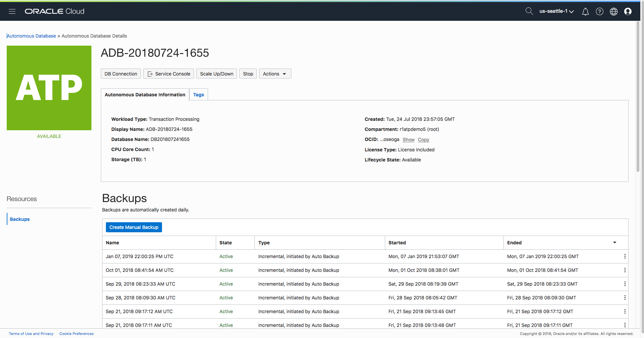Screen dimensions: 644x338
Task: Open row actions for Sep 29, 2018 backup
Action: coord(625,284)
